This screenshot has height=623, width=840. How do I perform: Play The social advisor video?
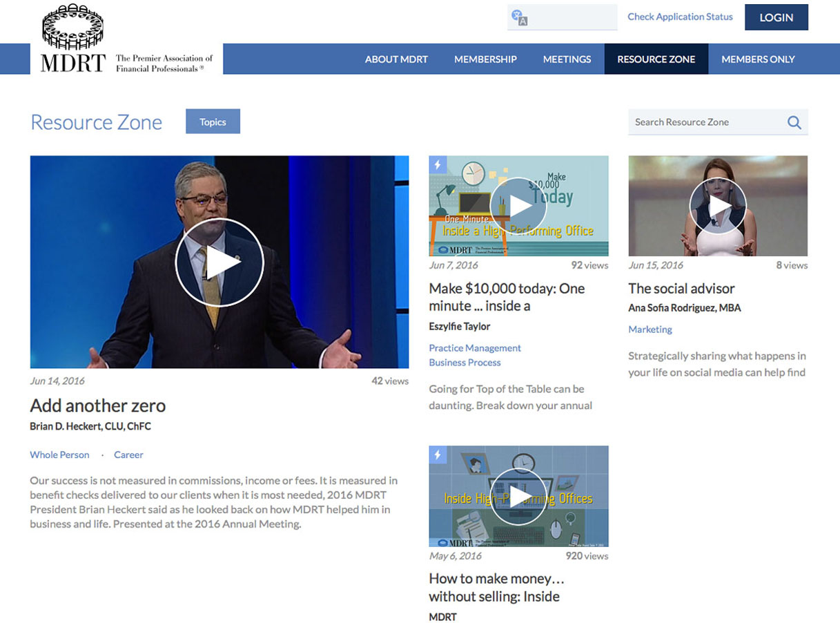coord(718,206)
